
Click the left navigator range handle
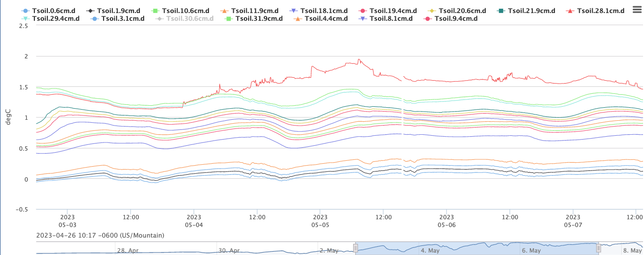click(356, 248)
